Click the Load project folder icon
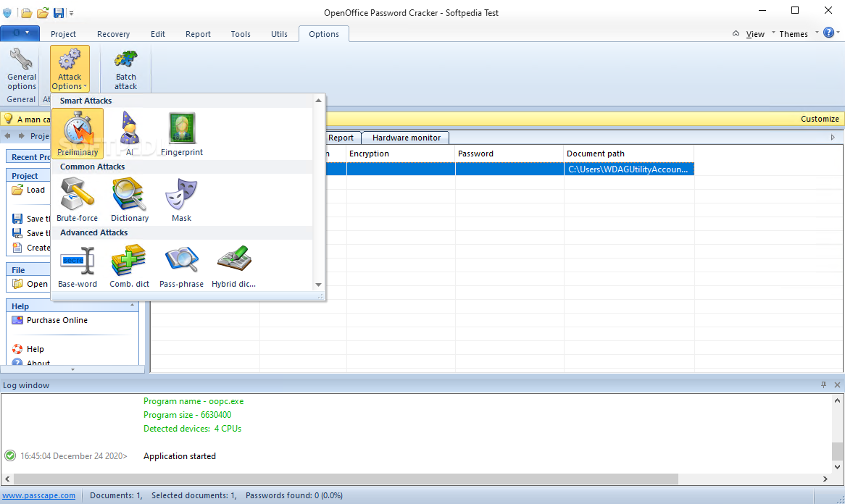 coord(17,190)
